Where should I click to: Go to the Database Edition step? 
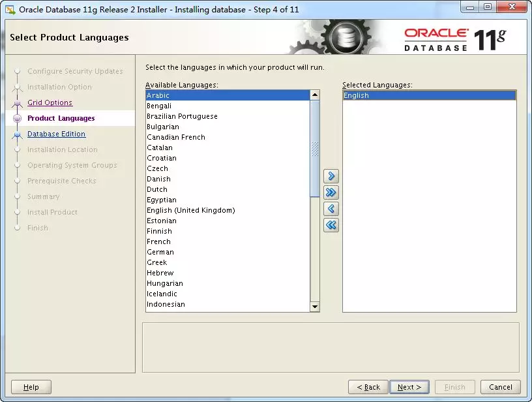pos(56,134)
